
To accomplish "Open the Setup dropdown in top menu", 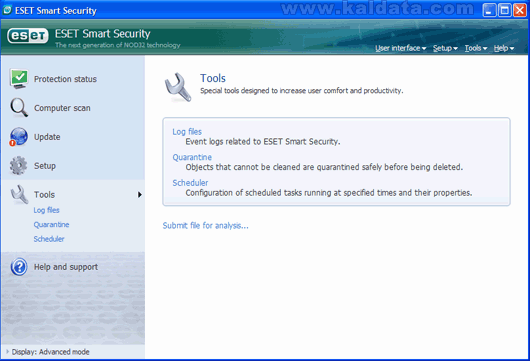I will click(x=445, y=48).
